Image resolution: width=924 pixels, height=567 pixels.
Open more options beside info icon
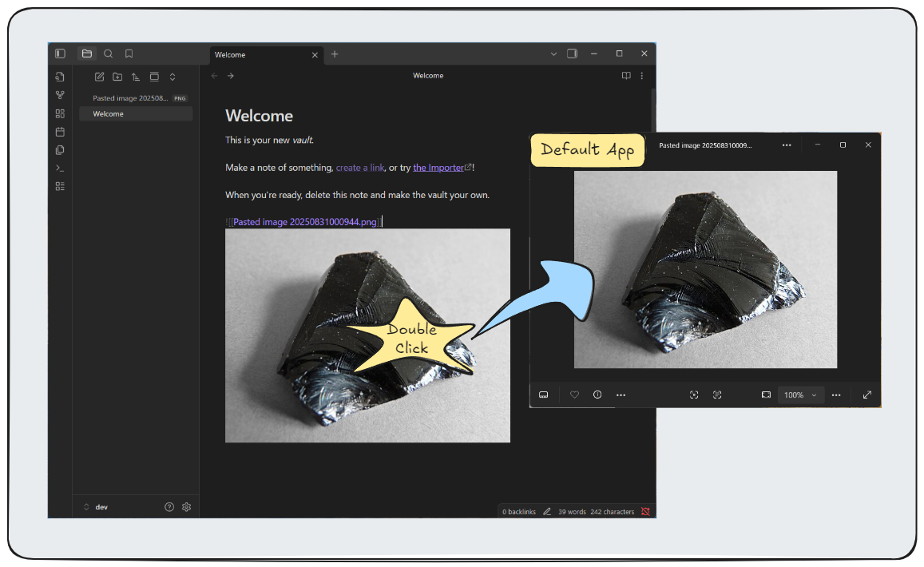[x=621, y=395]
